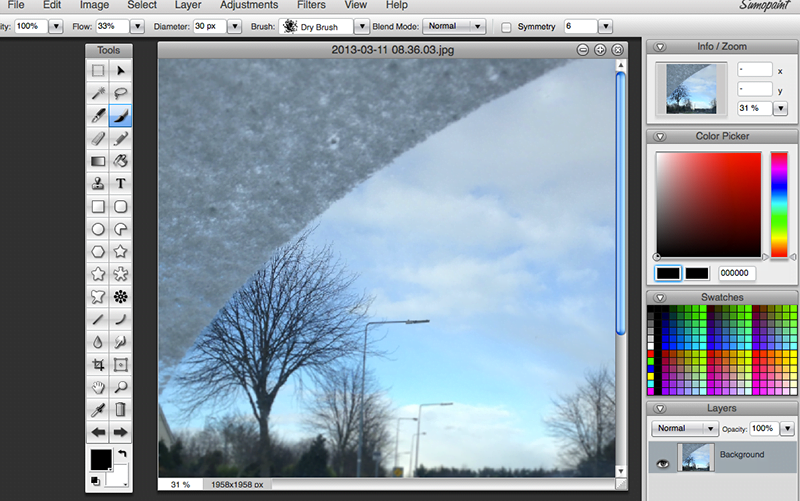Open the zoom percentage dropdown in Info panel
The width and height of the screenshot is (800, 501).
click(780, 108)
